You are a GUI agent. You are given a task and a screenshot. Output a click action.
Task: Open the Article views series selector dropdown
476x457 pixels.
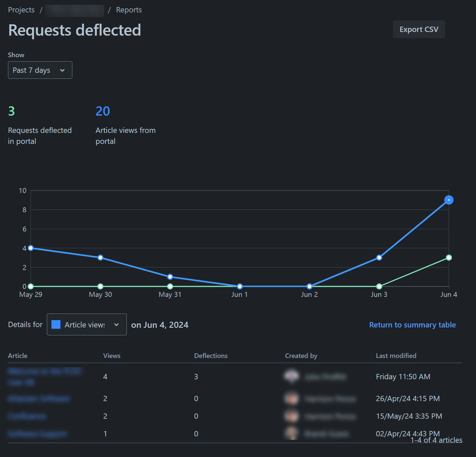pyautogui.click(x=86, y=324)
